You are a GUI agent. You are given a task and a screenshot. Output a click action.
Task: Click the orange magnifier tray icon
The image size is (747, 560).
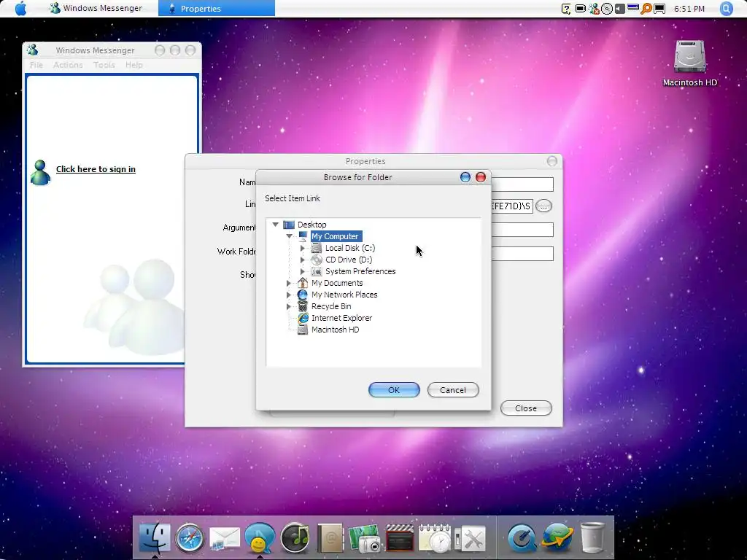646,9
